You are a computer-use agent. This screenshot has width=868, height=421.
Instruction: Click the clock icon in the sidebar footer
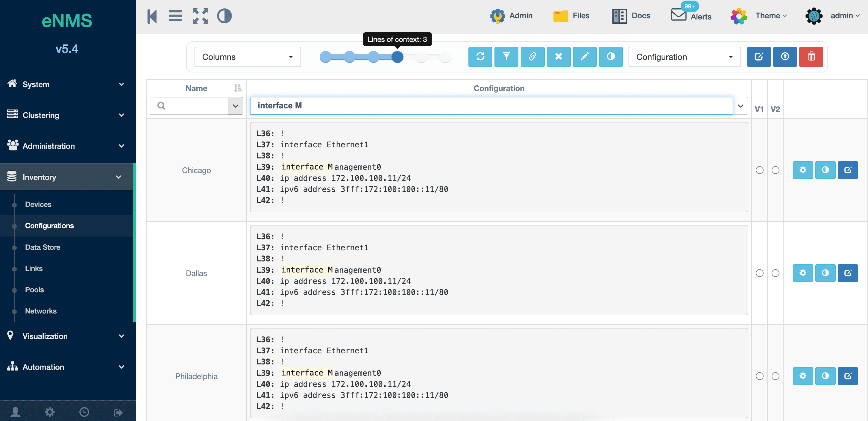click(84, 412)
